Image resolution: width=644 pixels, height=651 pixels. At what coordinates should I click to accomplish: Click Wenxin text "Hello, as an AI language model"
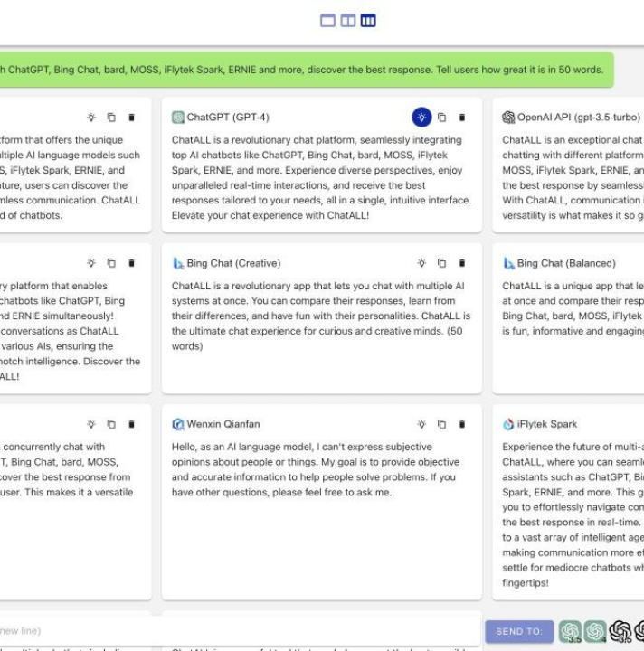click(242, 448)
